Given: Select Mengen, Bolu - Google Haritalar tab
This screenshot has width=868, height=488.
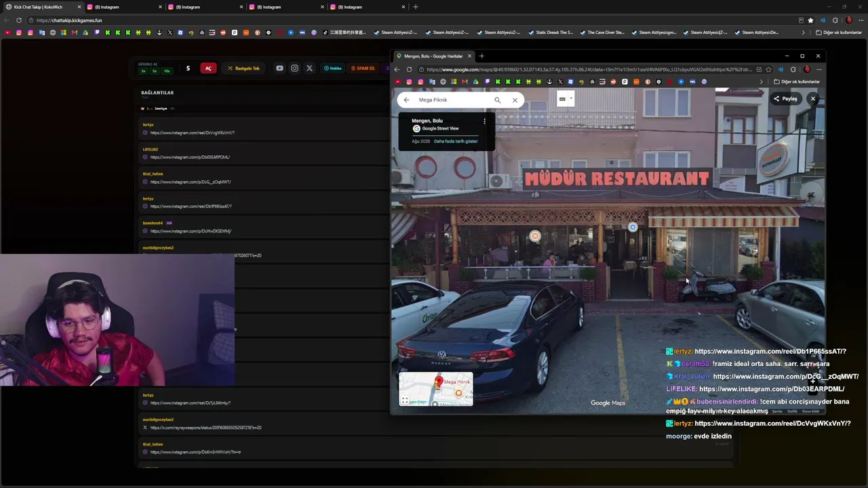Looking at the screenshot, I should [x=433, y=56].
